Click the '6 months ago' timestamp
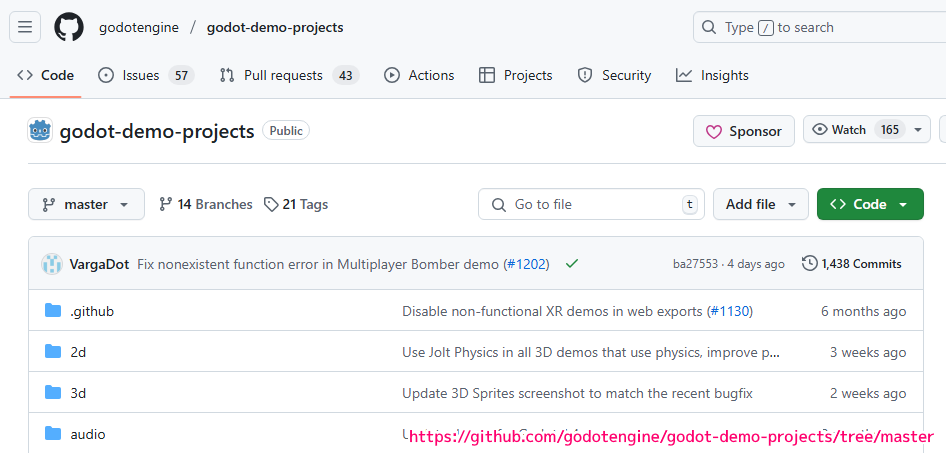946x453 pixels. click(x=863, y=312)
